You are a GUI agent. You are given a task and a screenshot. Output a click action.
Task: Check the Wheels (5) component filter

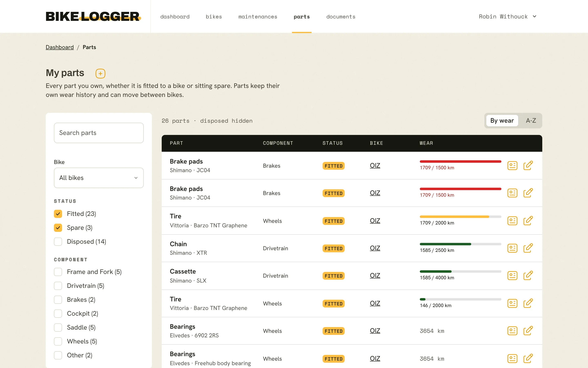click(58, 341)
